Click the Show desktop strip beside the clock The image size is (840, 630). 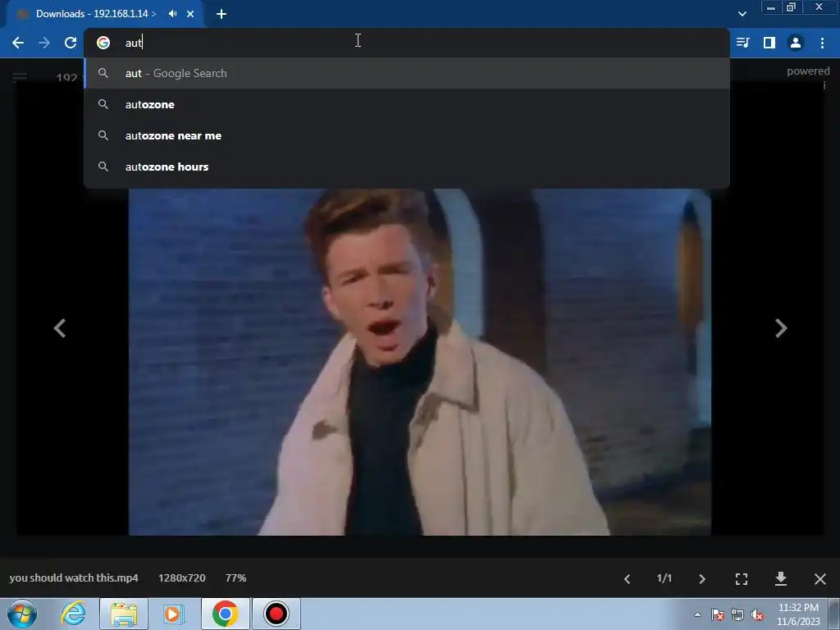[x=834, y=614]
